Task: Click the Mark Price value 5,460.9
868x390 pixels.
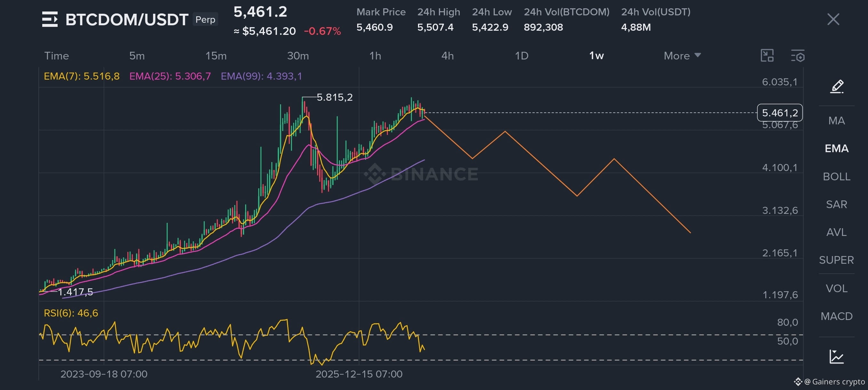Action: tap(375, 27)
